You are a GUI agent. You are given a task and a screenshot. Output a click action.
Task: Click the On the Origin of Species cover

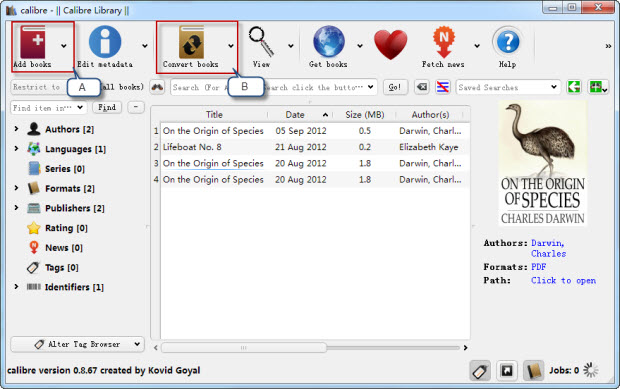[542, 164]
